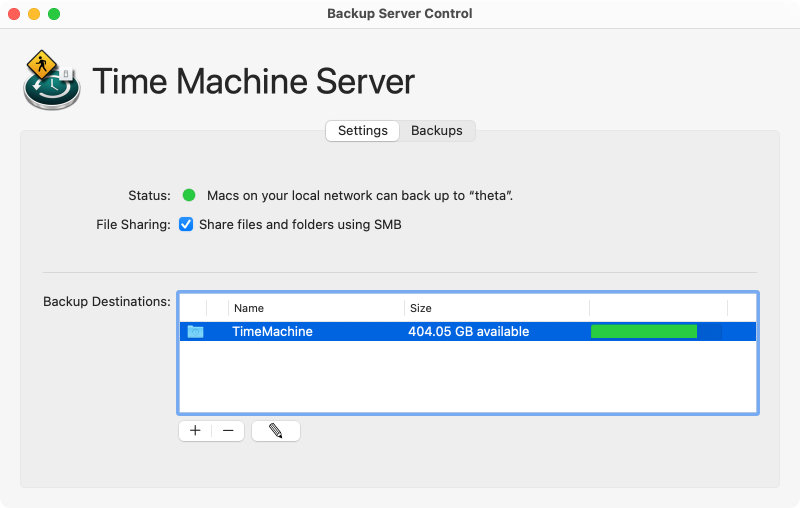The height and width of the screenshot is (508, 800).
Task: Click the status message about theta
Action: [x=360, y=195]
